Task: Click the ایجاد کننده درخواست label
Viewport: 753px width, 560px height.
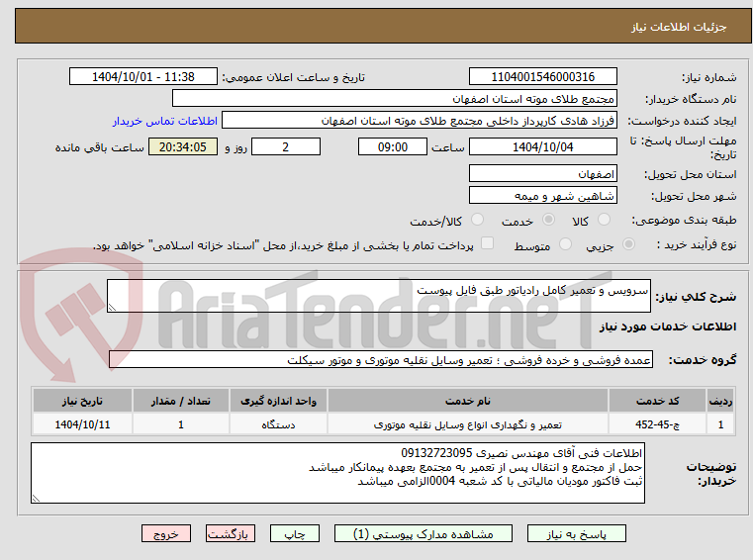Action: 682,121
